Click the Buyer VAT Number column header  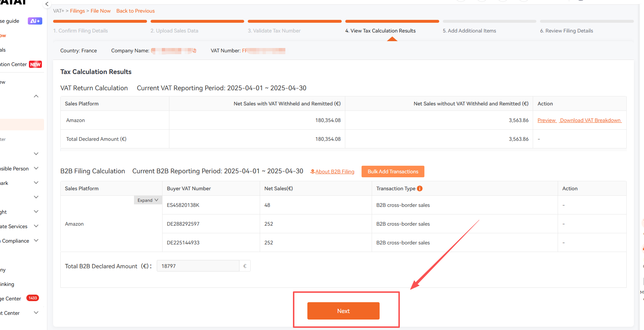189,188
